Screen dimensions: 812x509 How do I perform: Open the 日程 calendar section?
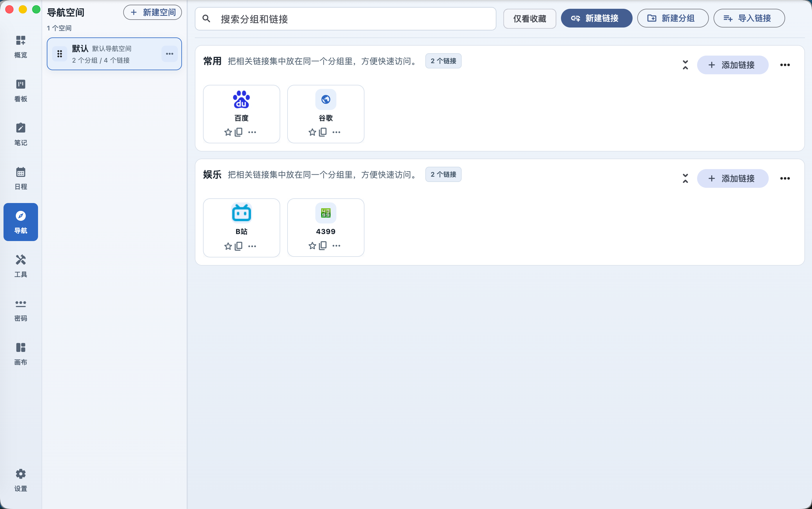(20, 178)
